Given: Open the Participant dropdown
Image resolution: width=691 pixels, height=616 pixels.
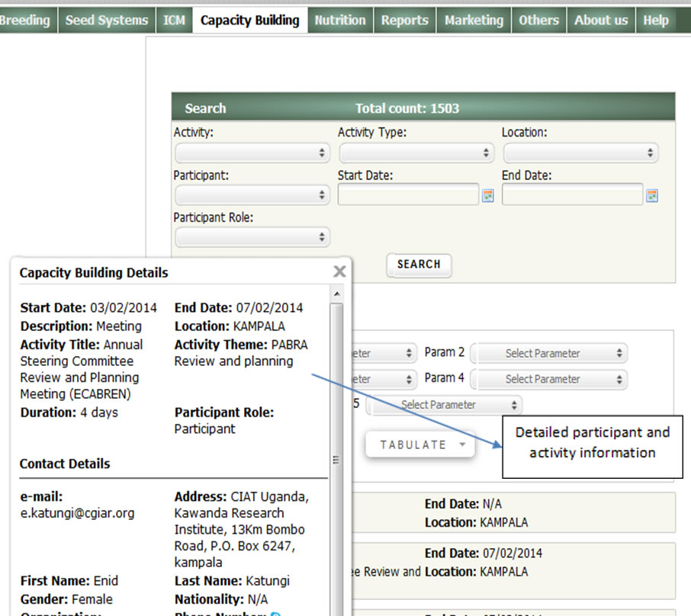Looking at the screenshot, I should tap(252, 196).
